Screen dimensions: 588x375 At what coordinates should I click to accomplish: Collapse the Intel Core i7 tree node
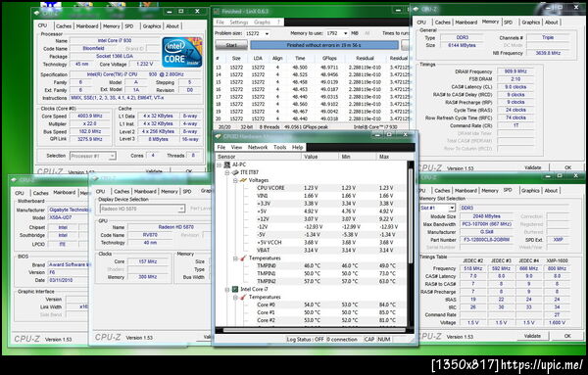[227, 289]
